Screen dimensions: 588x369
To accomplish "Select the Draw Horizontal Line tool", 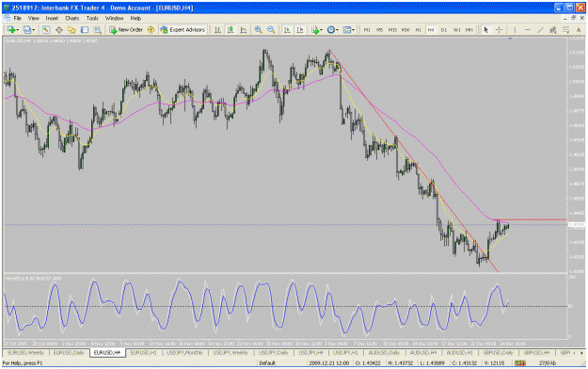I will tap(527, 30).
